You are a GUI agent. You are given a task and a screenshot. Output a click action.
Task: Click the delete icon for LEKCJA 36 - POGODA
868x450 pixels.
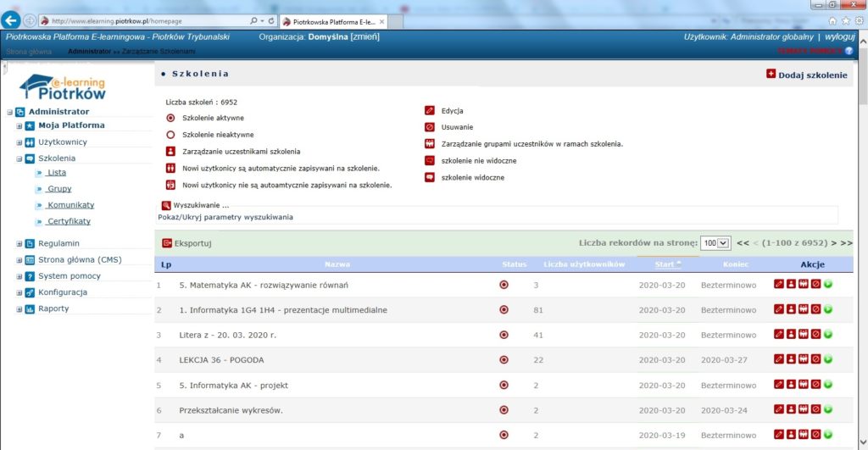click(x=815, y=360)
